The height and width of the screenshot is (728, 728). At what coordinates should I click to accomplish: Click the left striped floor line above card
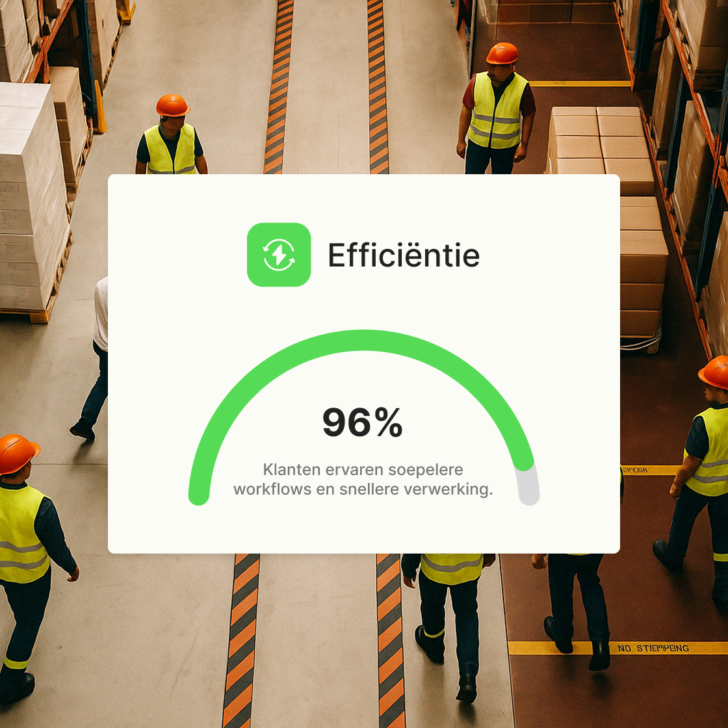pyautogui.click(x=279, y=84)
